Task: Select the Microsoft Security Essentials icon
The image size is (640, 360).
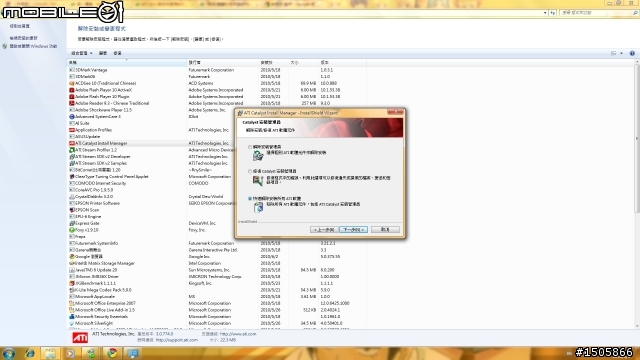Action: [x=71, y=317]
